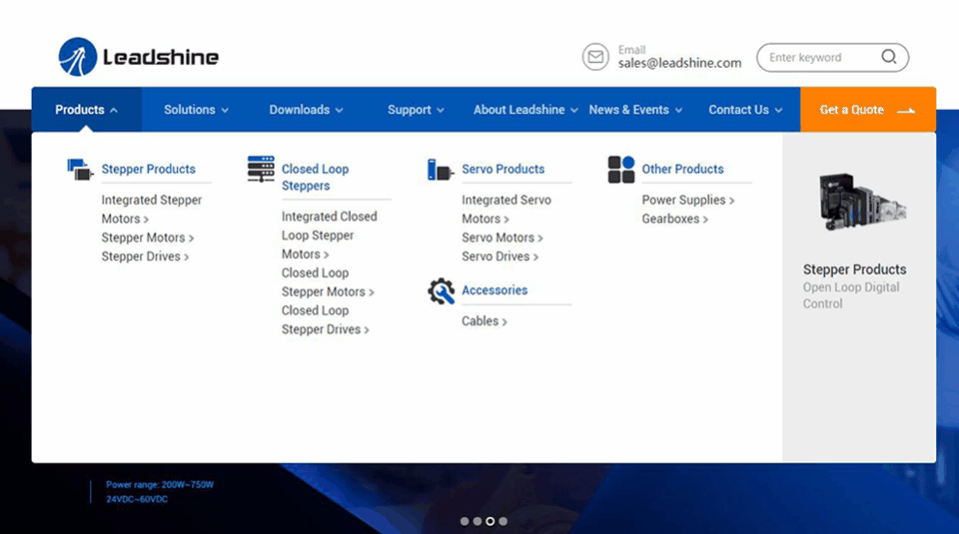Click the arrow icon in Get a Quote
The width and height of the screenshot is (959, 534).
click(906, 111)
